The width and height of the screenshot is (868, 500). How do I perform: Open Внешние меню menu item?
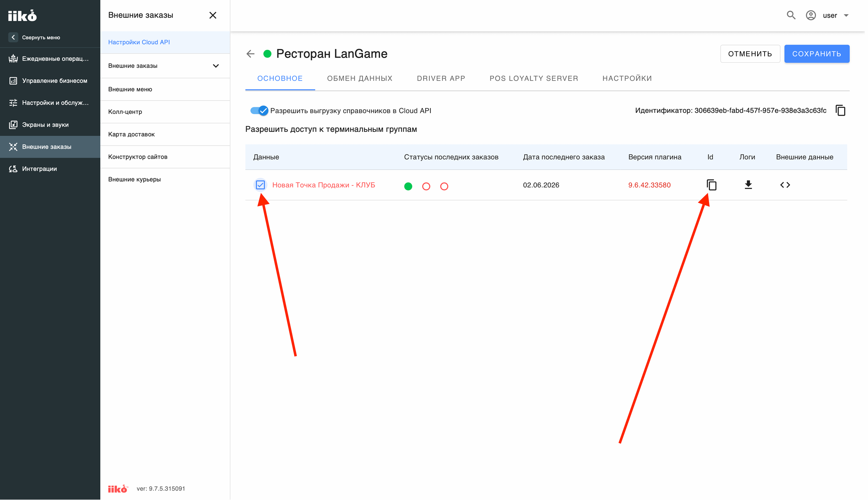(x=165, y=90)
